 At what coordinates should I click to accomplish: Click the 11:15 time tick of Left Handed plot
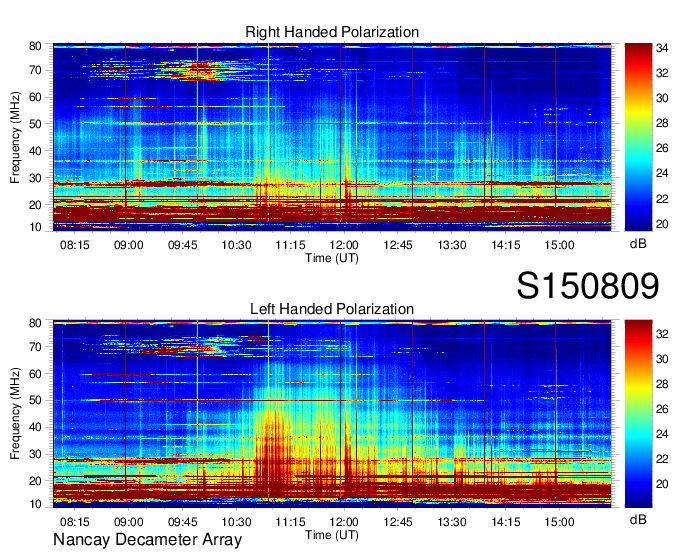coord(290,522)
